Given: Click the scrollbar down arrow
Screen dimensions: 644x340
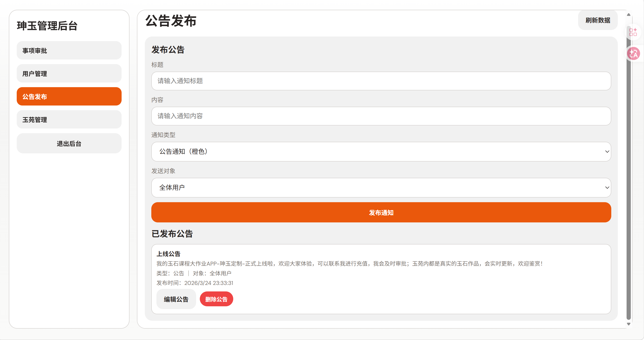Looking at the screenshot, I should pyautogui.click(x=628, y=324).
